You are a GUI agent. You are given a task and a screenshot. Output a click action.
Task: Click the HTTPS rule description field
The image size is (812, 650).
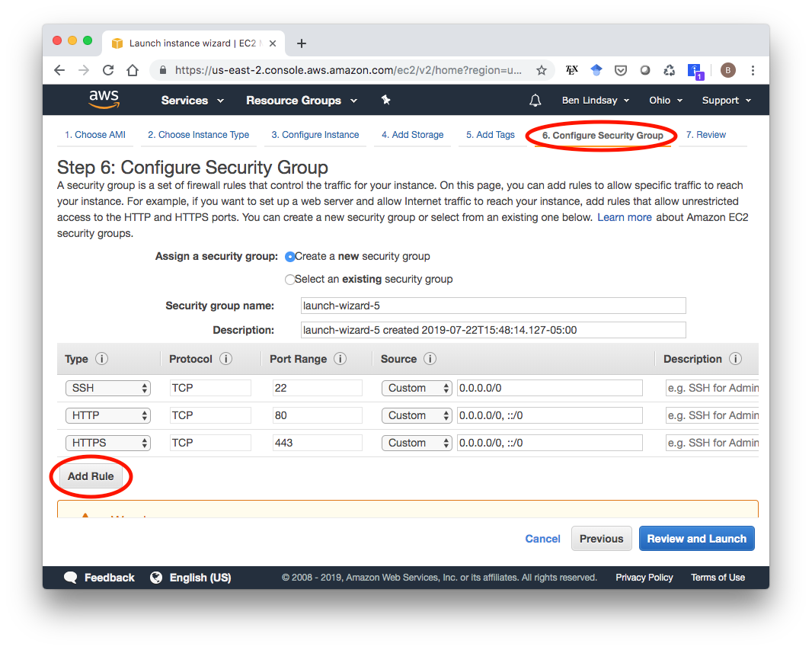point(712,443)
